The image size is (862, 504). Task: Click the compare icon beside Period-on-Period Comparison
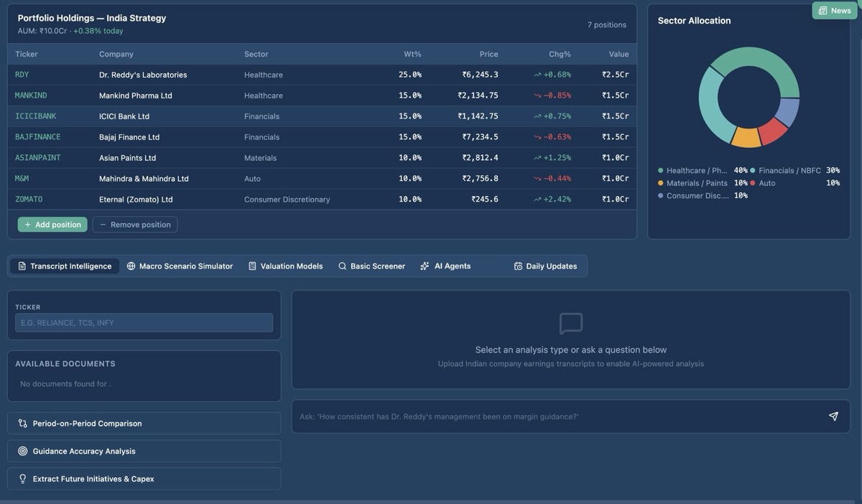[23, 424]
